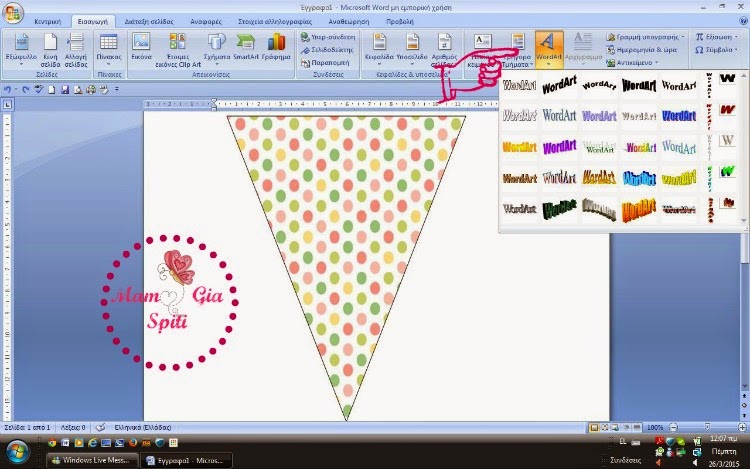Screen dimensions: 750x469
Task: Click the Undo icon in quick access toolbar
Action: coord(7,90)
